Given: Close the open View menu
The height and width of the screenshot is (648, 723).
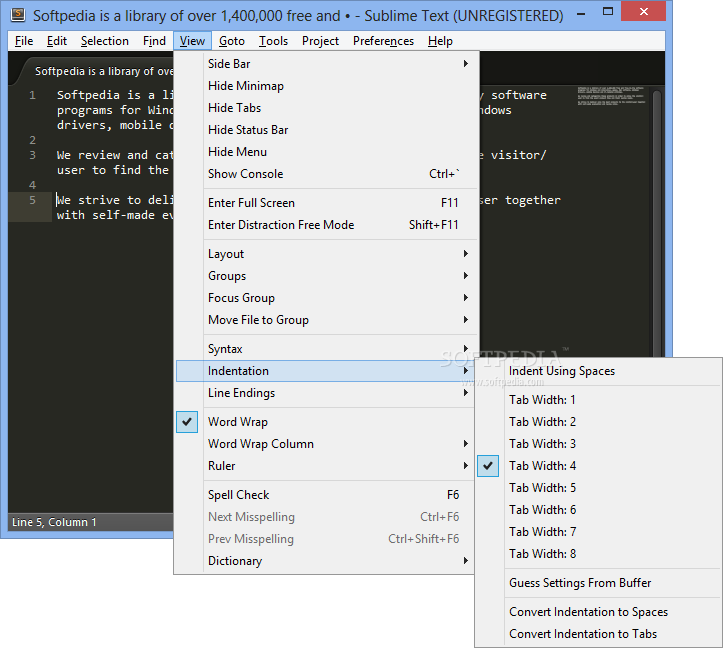Looking at the screenshot, I should [x=192, y=41].
